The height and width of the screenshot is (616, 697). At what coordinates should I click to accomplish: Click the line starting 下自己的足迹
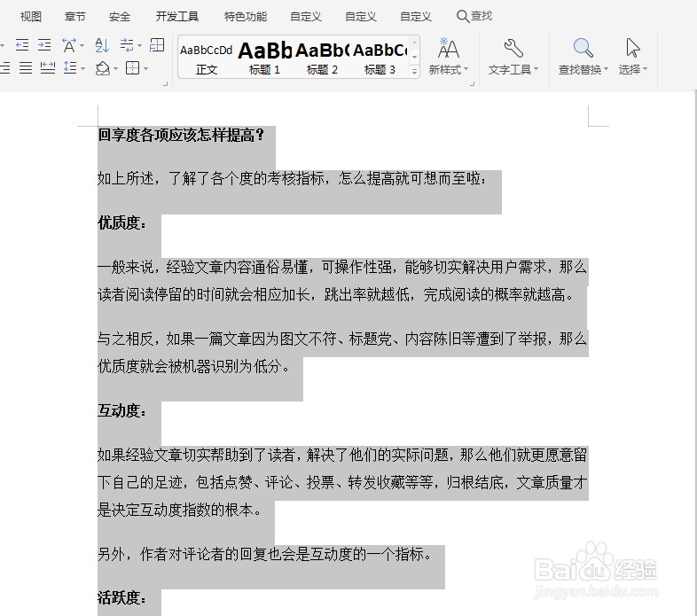342,482
